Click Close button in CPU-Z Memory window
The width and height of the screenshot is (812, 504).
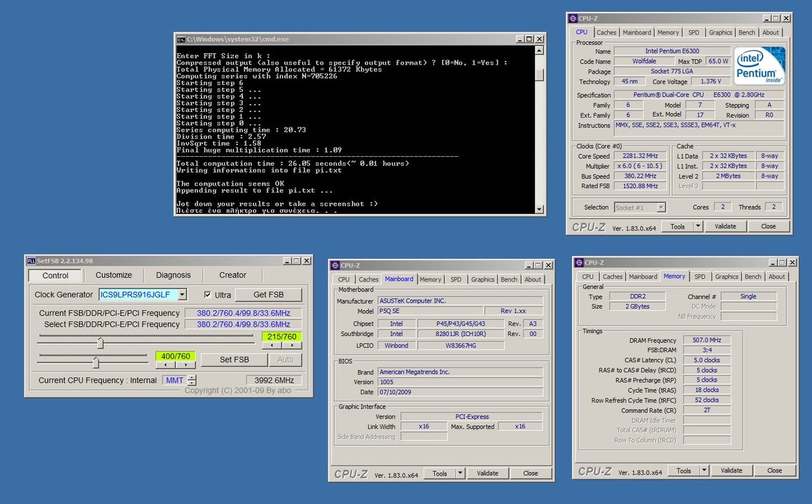point(774,470)
